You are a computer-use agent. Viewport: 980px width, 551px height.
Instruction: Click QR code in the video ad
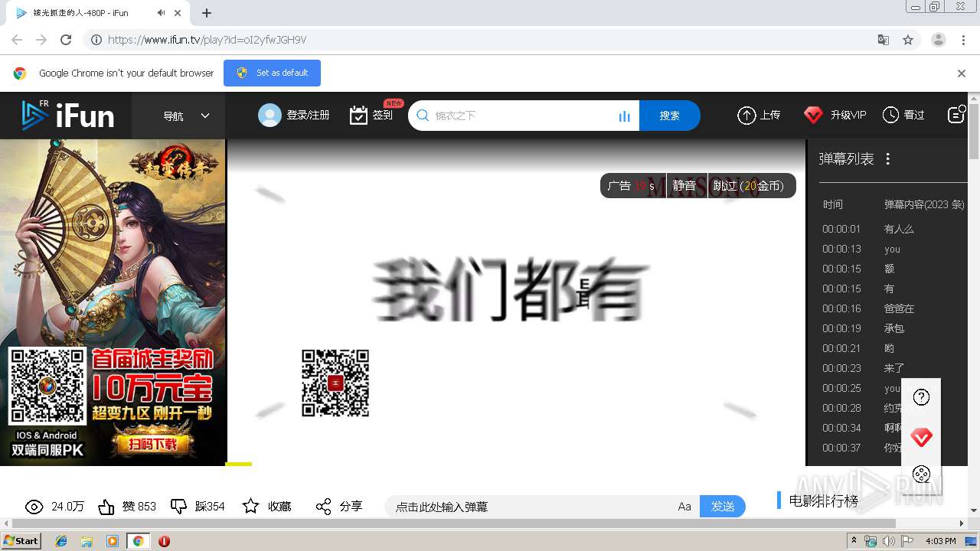[x=335, y=383]
